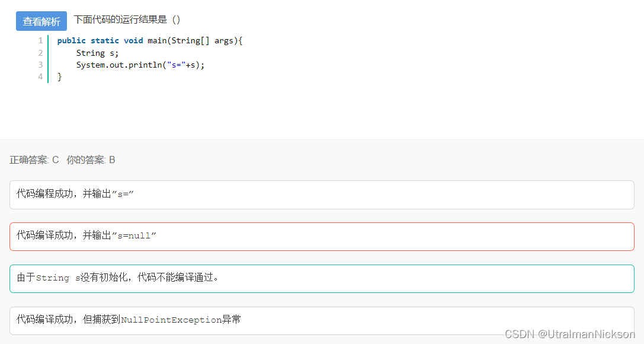
Task: Select option 代码编译成功，并输出"s=null"
Action: point(322,237)
